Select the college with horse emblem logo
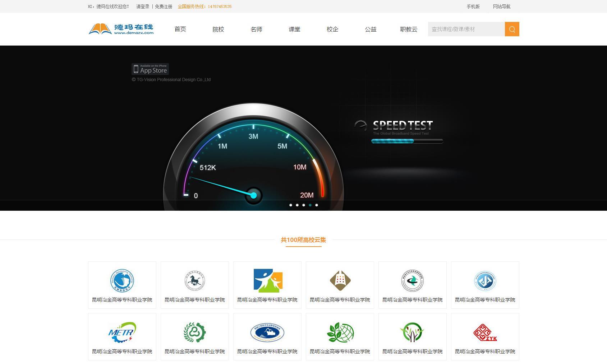This screenshot has width=607, height=364. click(x=195, y=285)
